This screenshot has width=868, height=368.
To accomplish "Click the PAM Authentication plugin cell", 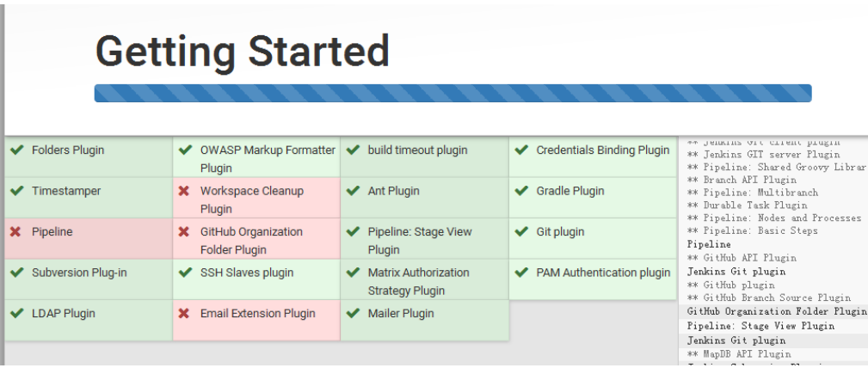I will click(x=593, y=279).
